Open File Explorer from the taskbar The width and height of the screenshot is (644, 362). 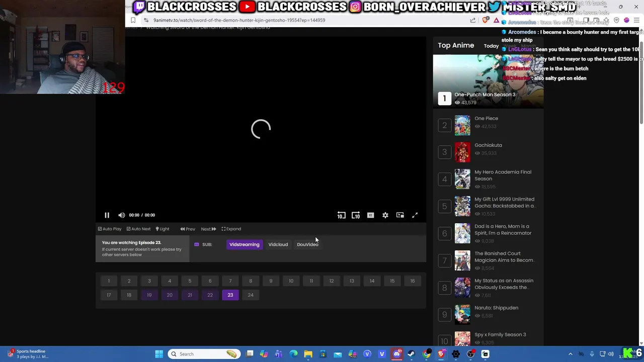coord(308,354)
